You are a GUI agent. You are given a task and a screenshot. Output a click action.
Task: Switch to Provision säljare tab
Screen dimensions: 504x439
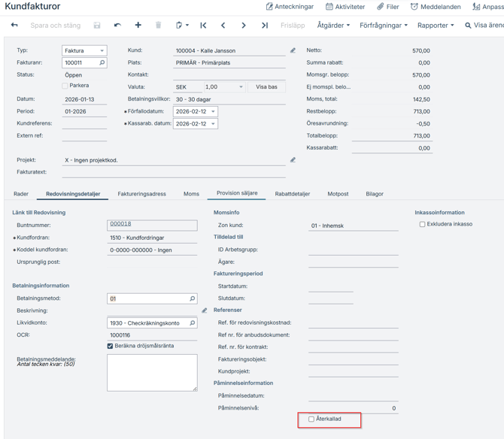pyautogui.click(x=237, y=193)
